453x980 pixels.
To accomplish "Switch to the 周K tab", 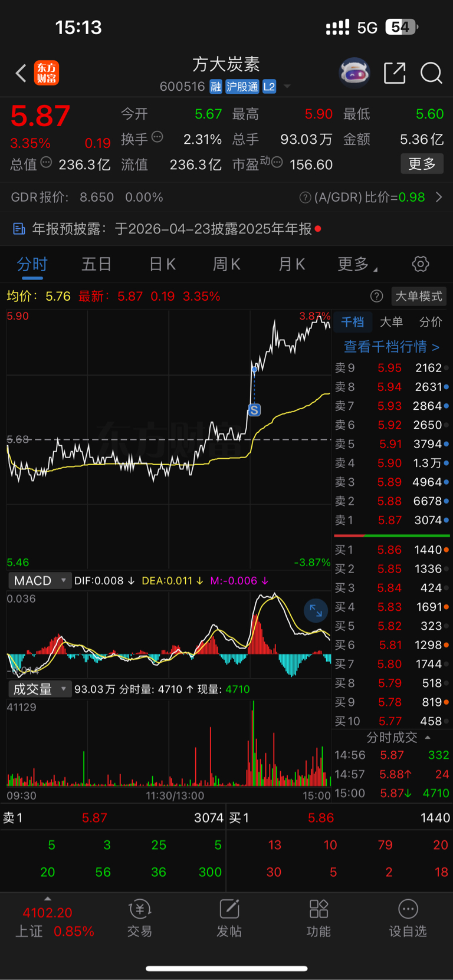I will click(226, 264).
